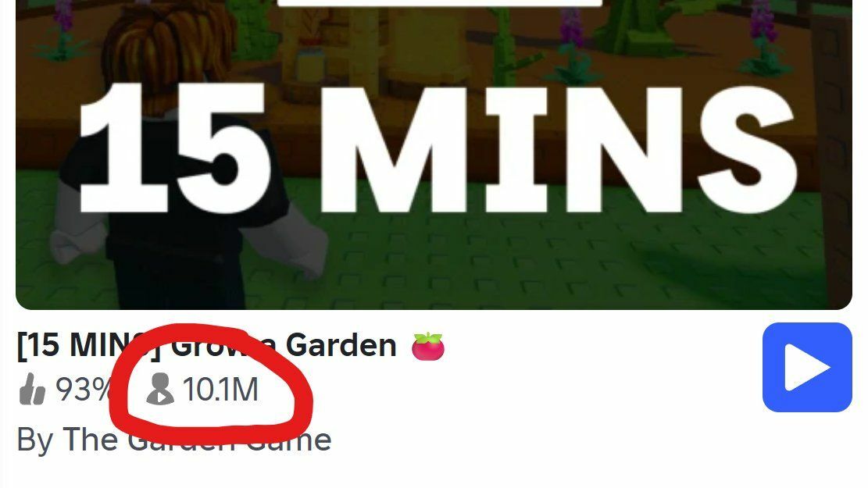Select the 10.1M player count
The image size is (868, 488).
(220, 390)
